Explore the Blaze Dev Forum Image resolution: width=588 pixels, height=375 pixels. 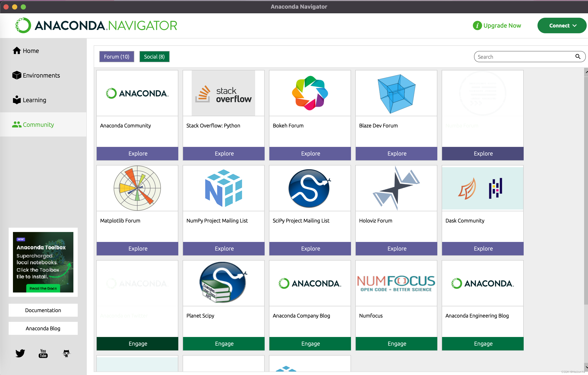(396, 153)
